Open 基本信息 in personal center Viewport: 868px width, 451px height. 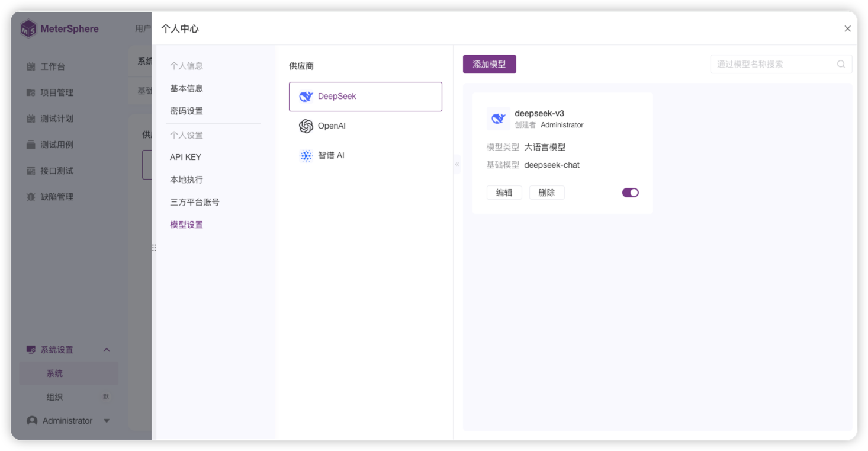point(187,88)
